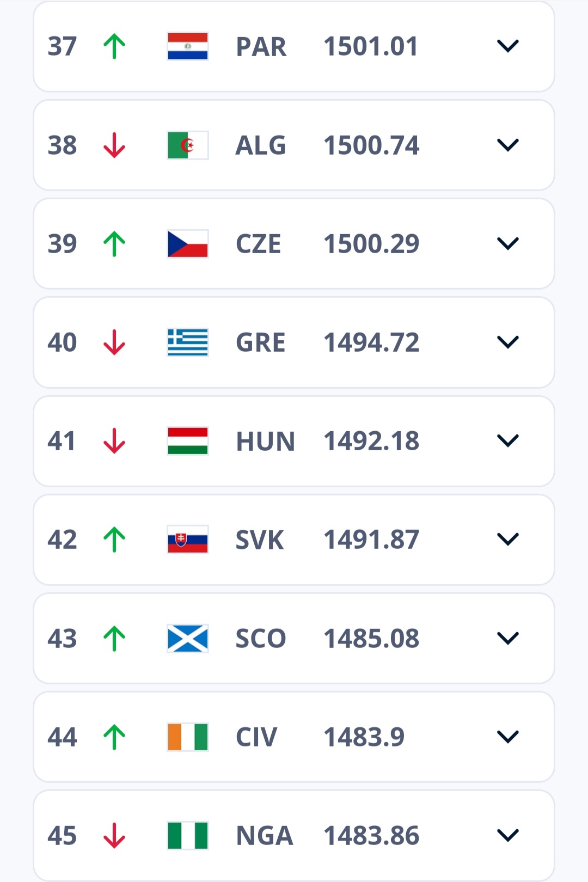Select the SVK team code
The height and width of the screenshot is (882, 588).
[x=260, y=540]
